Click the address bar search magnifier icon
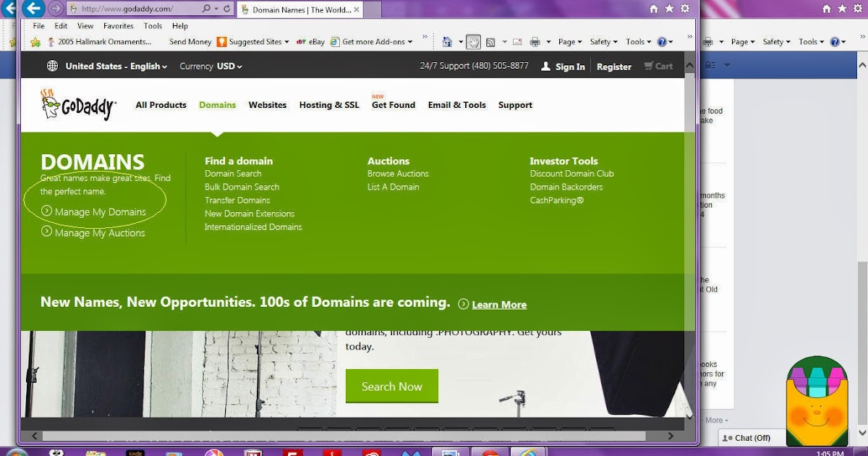 tap(206, 9)
